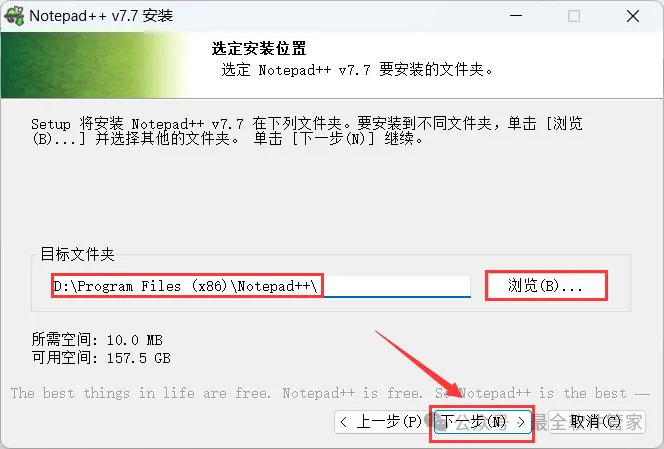Image resolution: width=664 pixels, height=449 pixels.
Task: Click the header subtitle 选定 Notepad++ v7.7 要安装的文件夹
Action: coord(357,69)
